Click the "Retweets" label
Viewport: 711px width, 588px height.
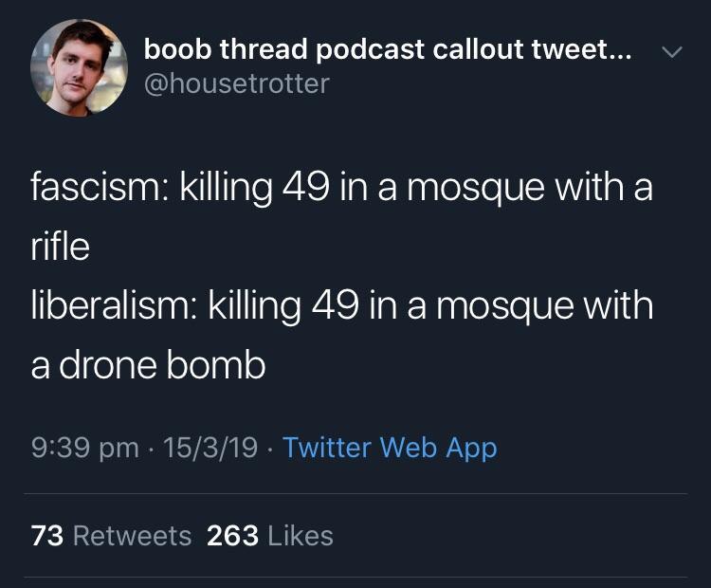(x=132, y=536)
